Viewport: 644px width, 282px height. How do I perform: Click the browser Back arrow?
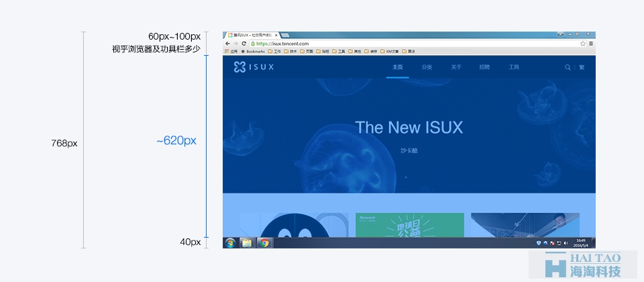point(227,44)
